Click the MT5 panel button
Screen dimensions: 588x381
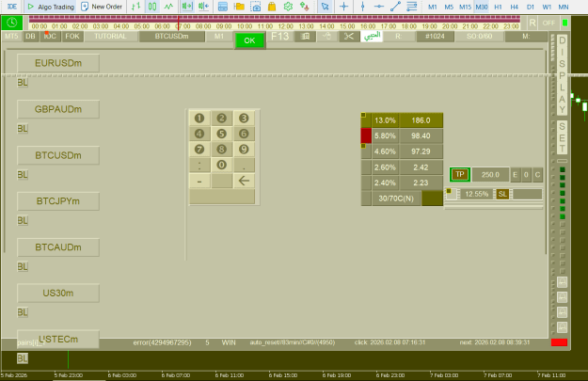[11, 36]
